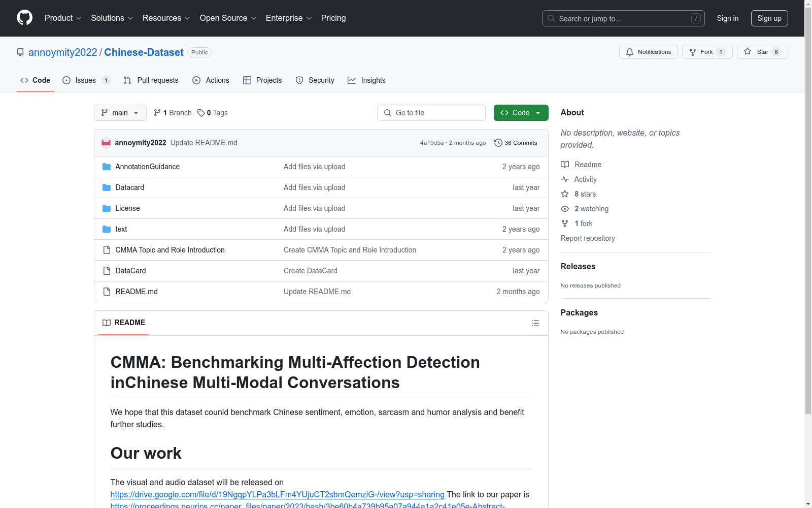Switch to the Actions tab
The image size is (812, 508).
tap(211, 80)
